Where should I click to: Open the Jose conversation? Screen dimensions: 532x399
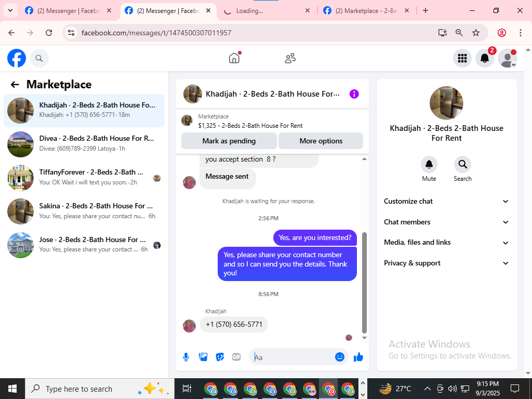[84, 245]
